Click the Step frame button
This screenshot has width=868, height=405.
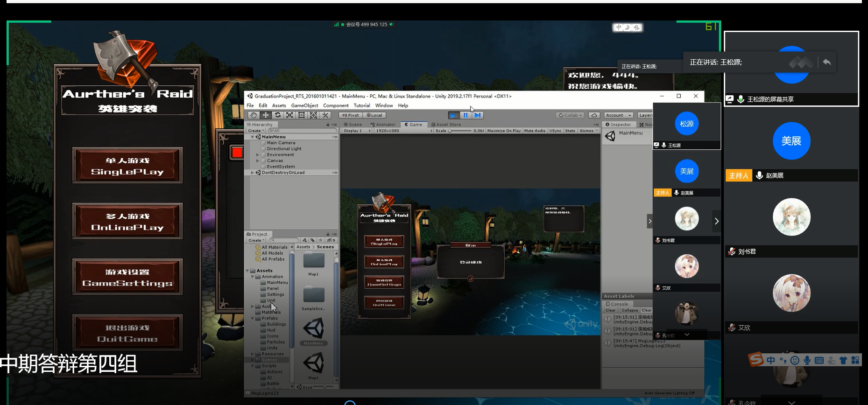tap(477, 115)
